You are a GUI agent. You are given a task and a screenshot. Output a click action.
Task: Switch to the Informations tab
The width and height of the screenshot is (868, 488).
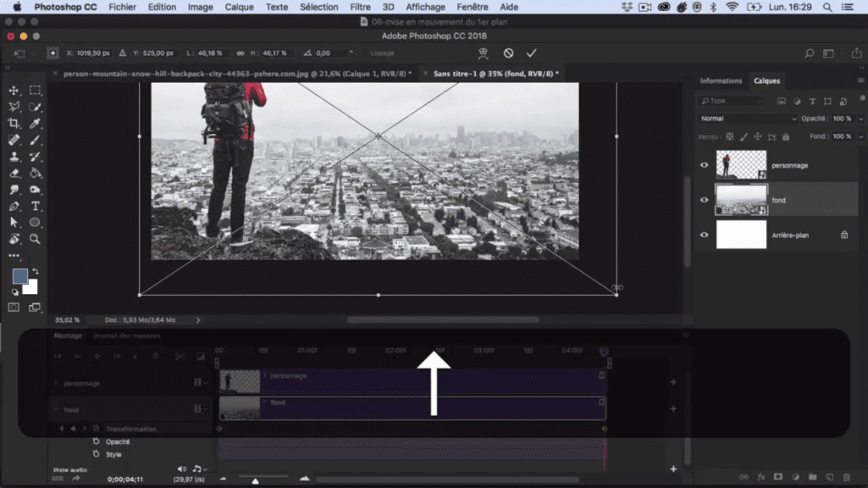click(x=720, y=80)
